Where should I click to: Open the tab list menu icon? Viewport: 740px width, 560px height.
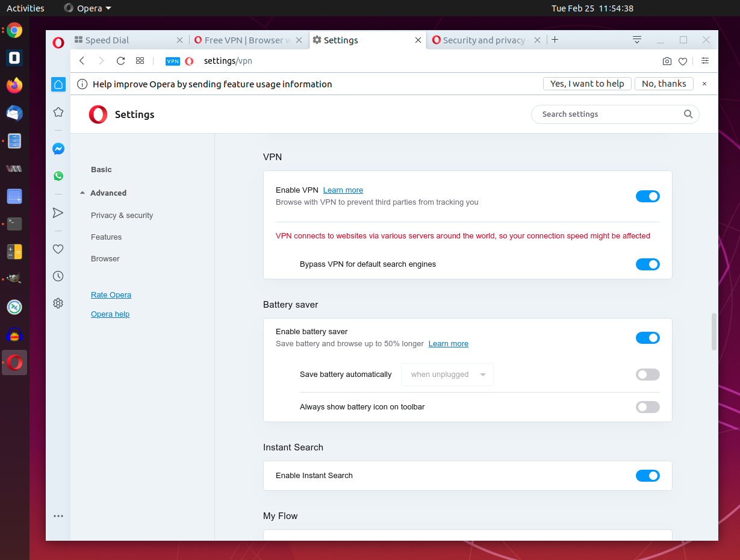pyautogui.click(x=636, y=40)
